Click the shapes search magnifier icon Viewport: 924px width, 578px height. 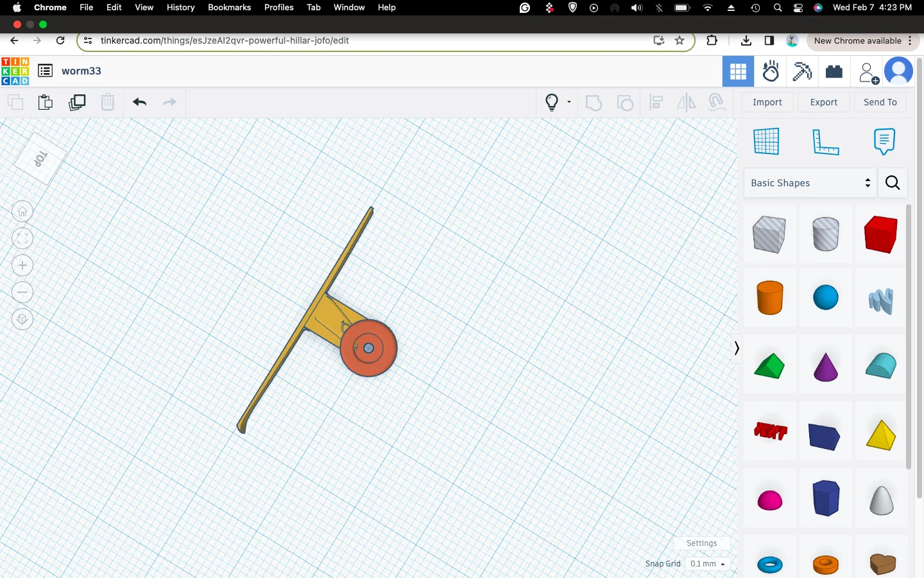(x=893, y=183)
